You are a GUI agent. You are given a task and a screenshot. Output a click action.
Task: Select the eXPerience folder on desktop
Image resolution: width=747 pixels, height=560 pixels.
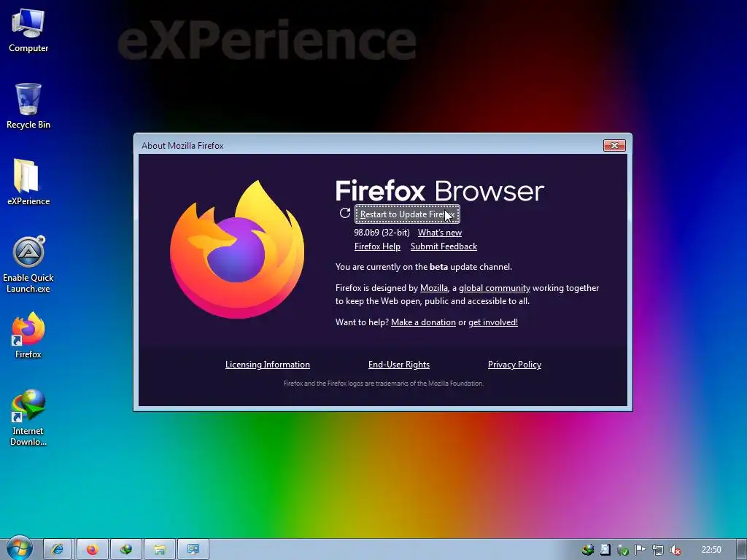(x=28, y=182)
